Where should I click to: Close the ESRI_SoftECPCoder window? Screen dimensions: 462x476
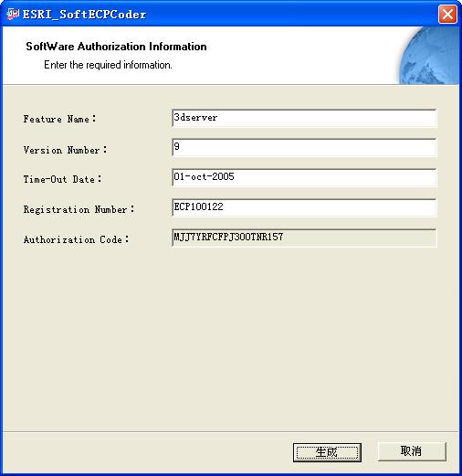pos(447,14)
